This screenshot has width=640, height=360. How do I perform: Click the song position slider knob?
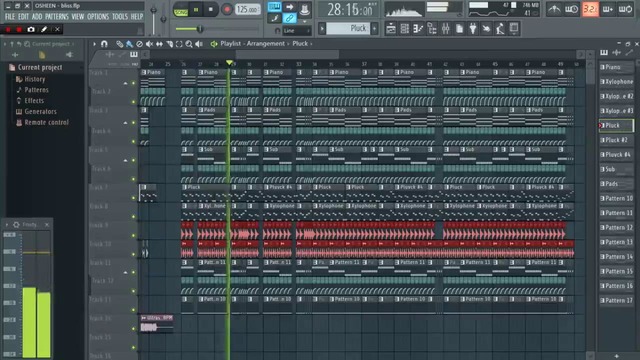tap(200, 29)
